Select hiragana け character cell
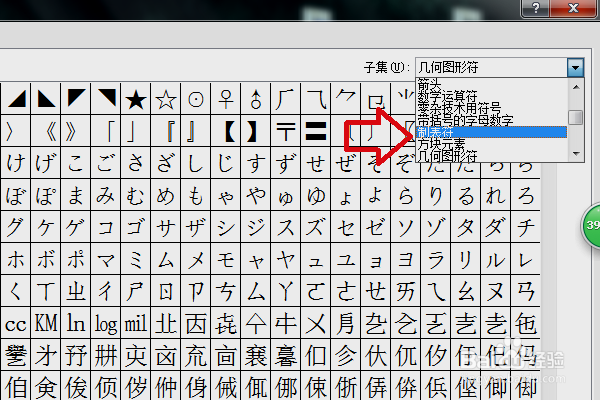Screen dimensions: 600x400 (16, 163)
